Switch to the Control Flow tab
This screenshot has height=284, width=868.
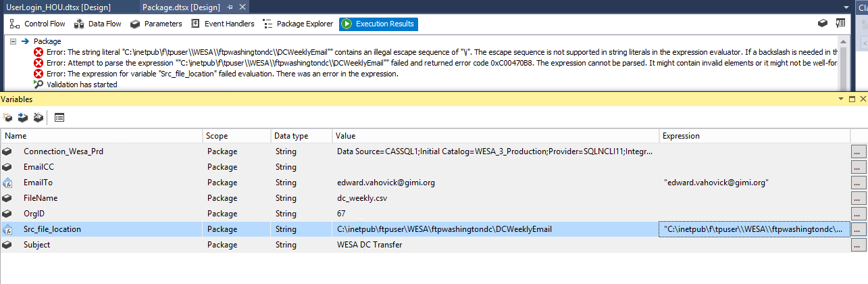pyautogui.click(x=38, y=24)
